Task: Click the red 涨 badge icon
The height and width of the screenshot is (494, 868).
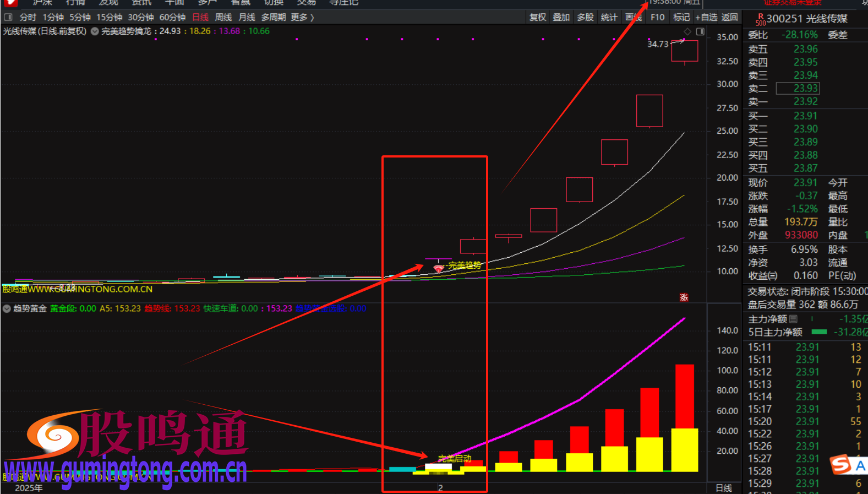Action: [x=684, y=297]
